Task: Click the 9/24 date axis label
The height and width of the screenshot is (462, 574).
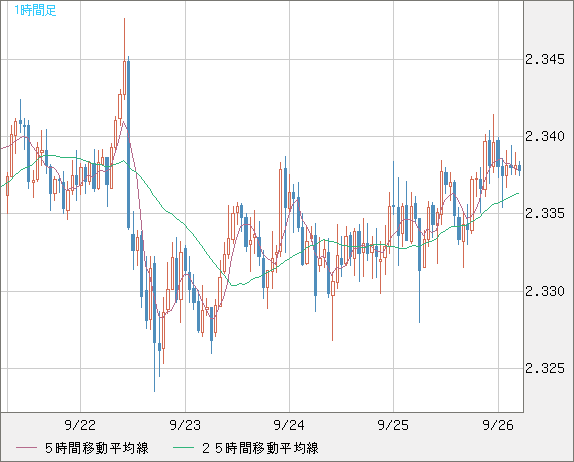Action: click(x=289, y=425)
